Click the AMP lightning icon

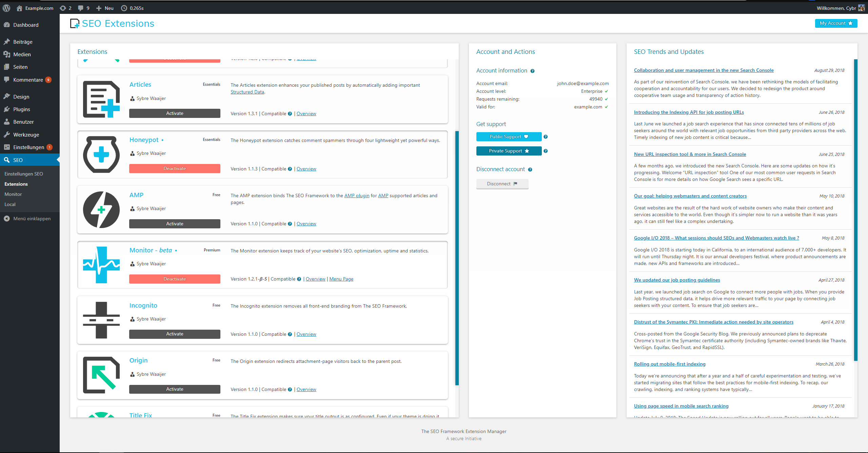101,210
